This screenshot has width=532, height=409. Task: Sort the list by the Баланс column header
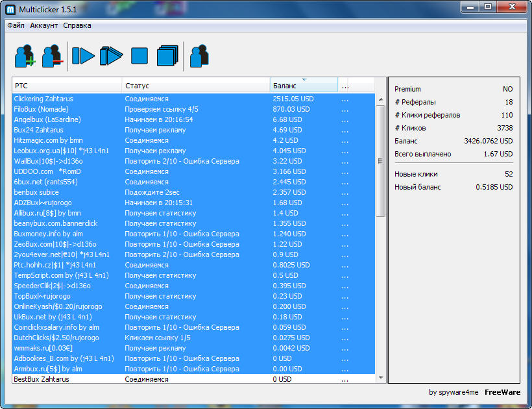(304, 86)
